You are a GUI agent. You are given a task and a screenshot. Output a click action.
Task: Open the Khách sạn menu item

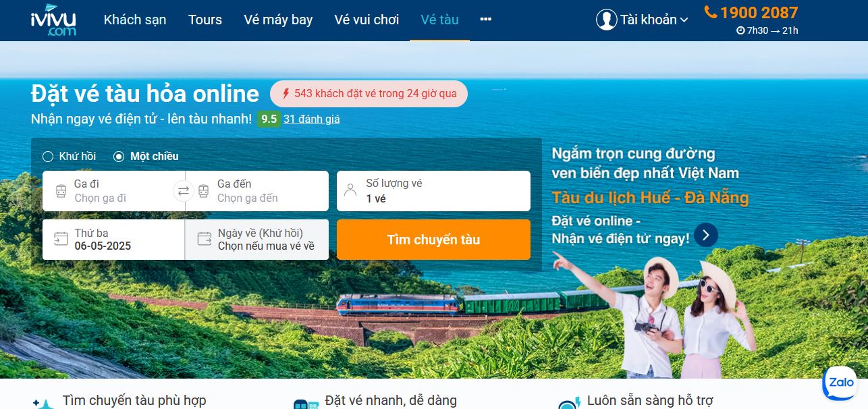tap(135, 20)
